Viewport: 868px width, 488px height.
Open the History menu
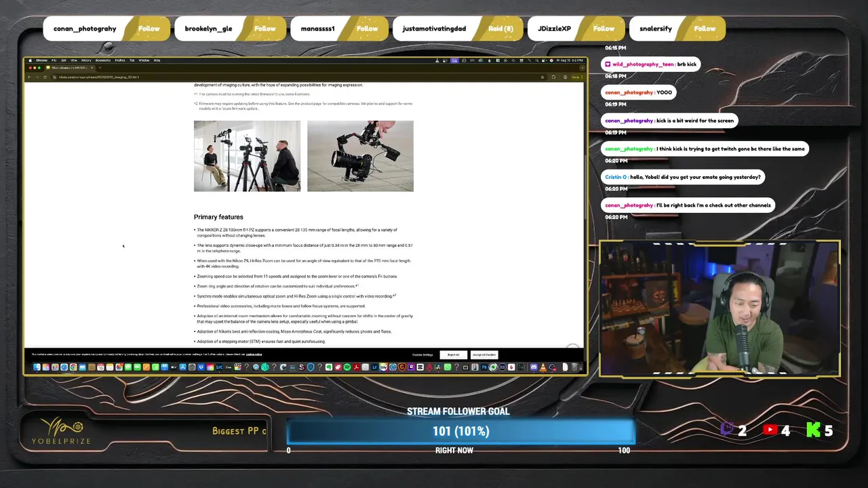[86, 60]
